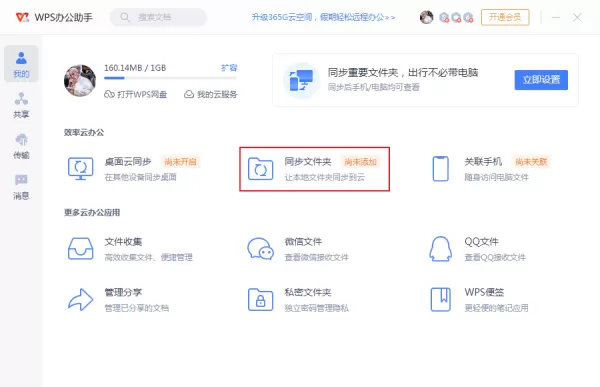
Task: Click the 微信文件 WeChat icon
Action: (x=260, y=249)
